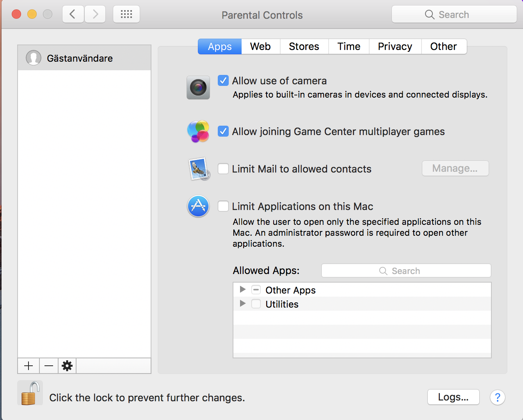Click the magnifier in the toolbar search
Image resolution: width=523 pixels, height=420 pixels.
point(429,14)
